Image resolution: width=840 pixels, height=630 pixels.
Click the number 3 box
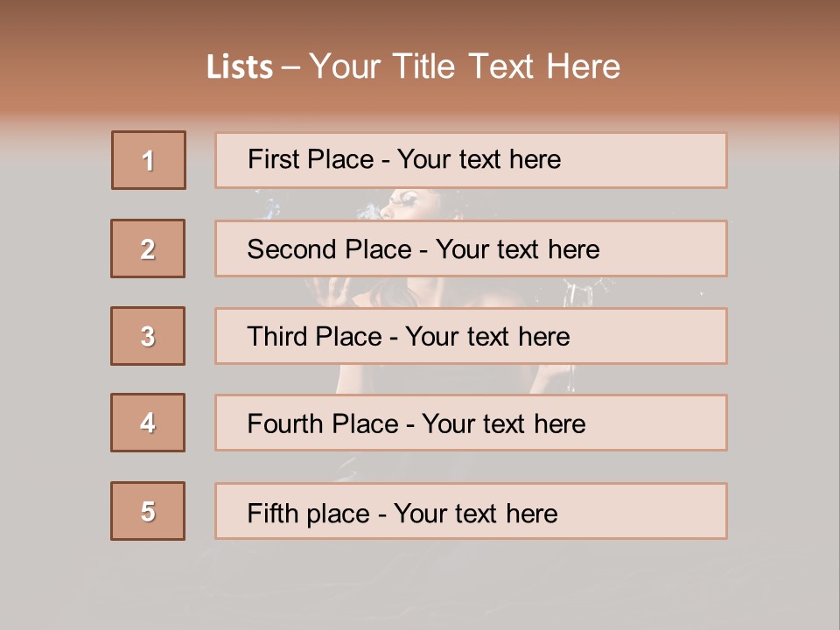coord(148,336)
